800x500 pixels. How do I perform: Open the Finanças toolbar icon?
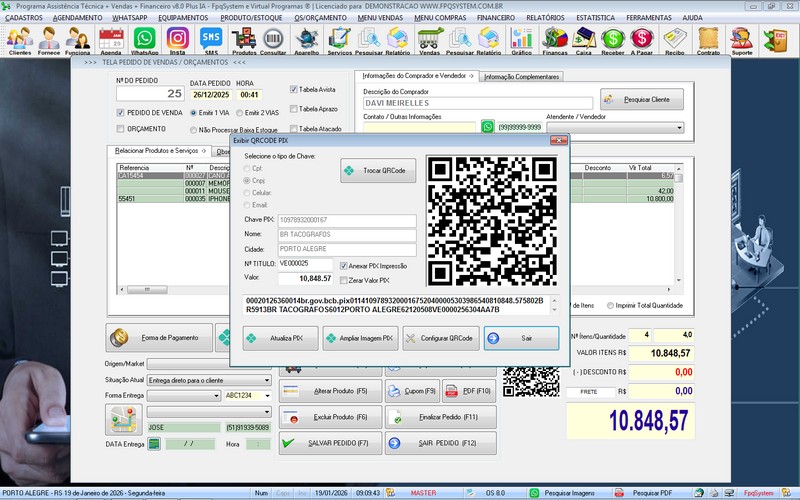pyautogui.click(x=555, y=40)
